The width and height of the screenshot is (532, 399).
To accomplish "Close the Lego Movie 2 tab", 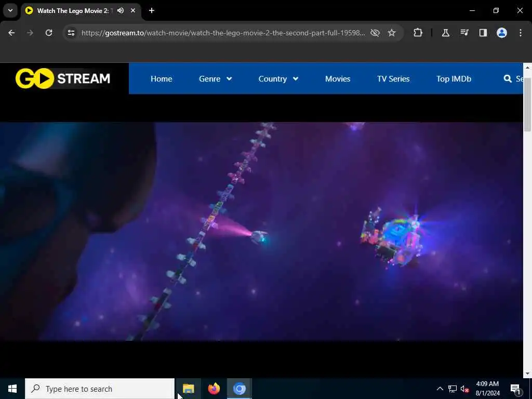I will (x=133, y=10).
